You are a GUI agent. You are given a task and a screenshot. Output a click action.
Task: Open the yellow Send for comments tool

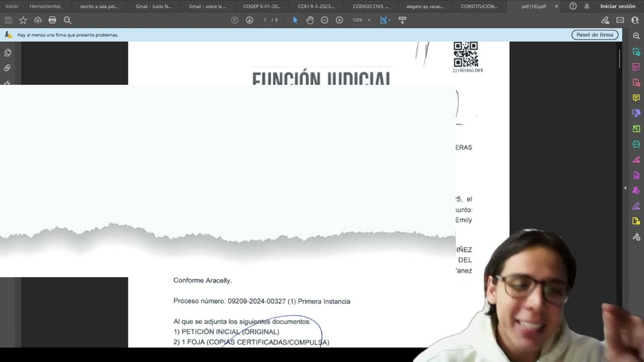pos(636,221)
